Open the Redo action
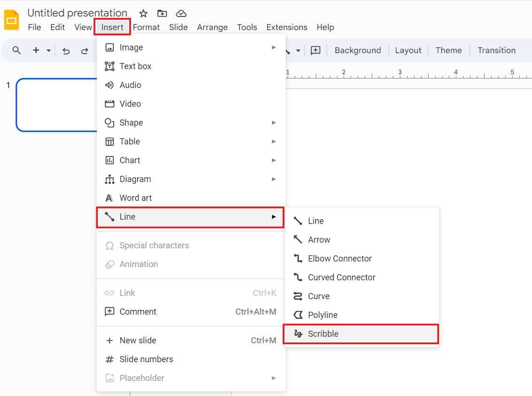The height and width of the screenshot is (396, 532). (x=85, y=50)
